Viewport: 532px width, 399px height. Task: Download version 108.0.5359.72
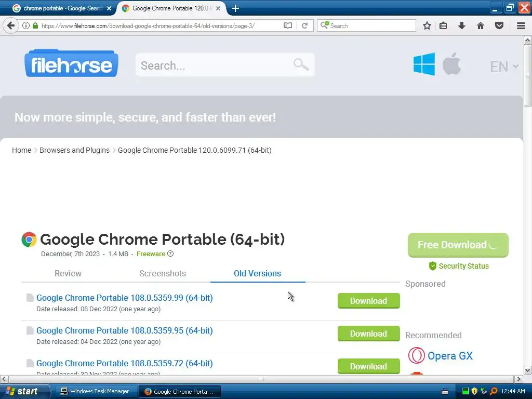click(x=368, y=366)
